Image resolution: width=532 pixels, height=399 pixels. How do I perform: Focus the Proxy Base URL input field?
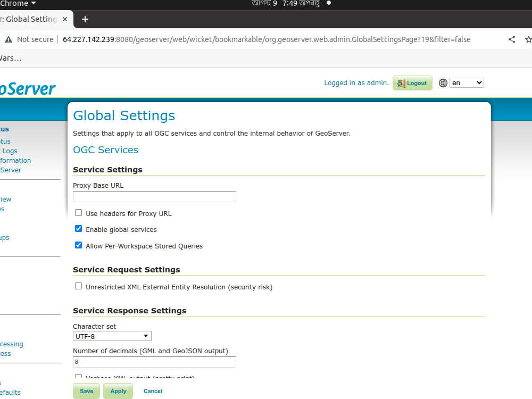click(154, 196)
